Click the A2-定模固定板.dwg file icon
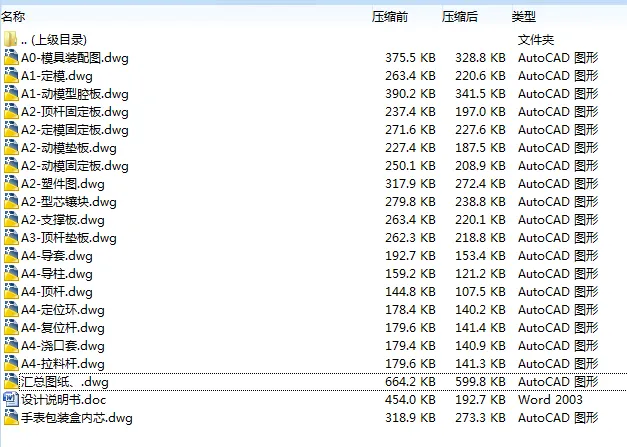The width and height of the screenshot is (627, 447). [11, 130]
